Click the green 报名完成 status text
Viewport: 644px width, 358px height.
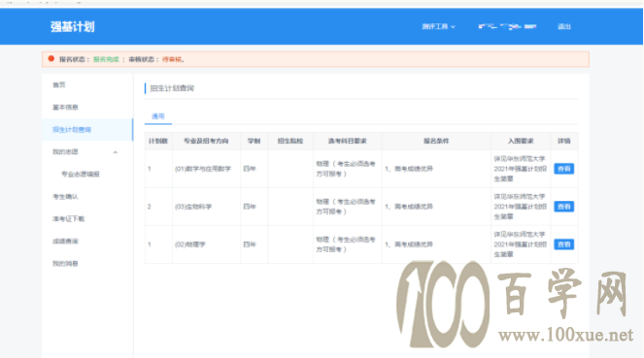coord(106,59)
